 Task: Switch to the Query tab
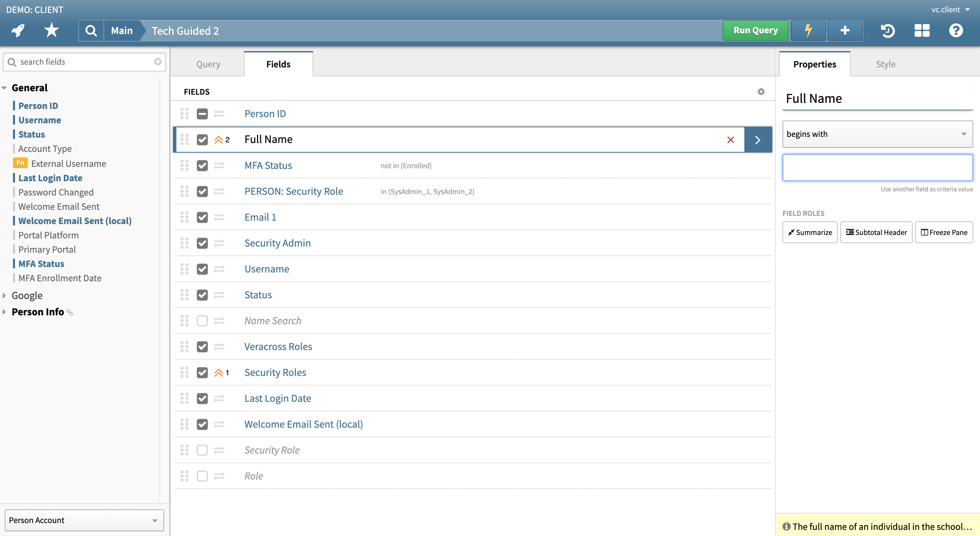pyautogui.click(x=208, y=64)
